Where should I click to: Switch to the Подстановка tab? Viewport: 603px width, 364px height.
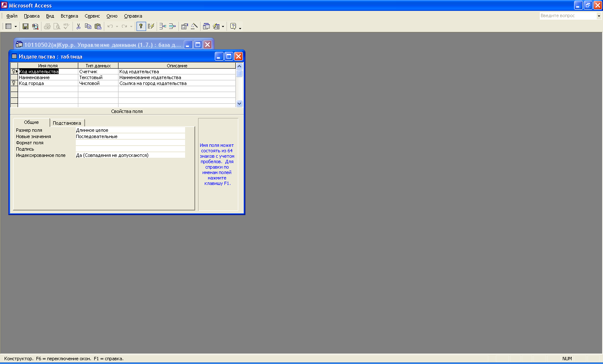tap(67, 123)
